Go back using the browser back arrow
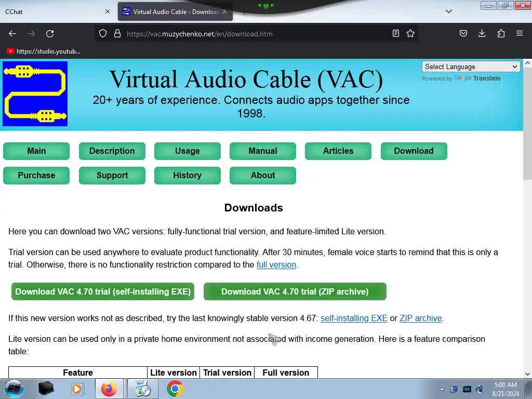 tap(12, 34)
